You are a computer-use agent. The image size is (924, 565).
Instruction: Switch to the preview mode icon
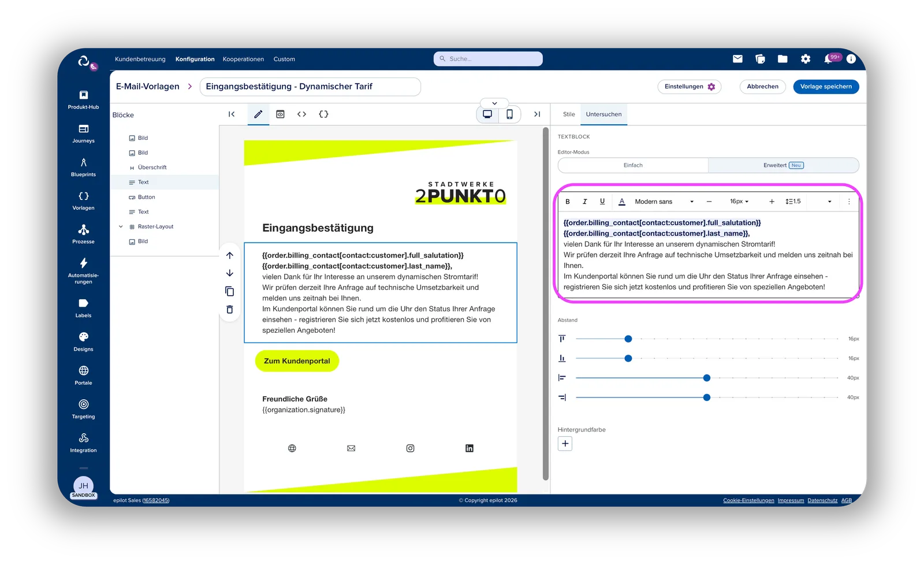[x=280, y=114]
